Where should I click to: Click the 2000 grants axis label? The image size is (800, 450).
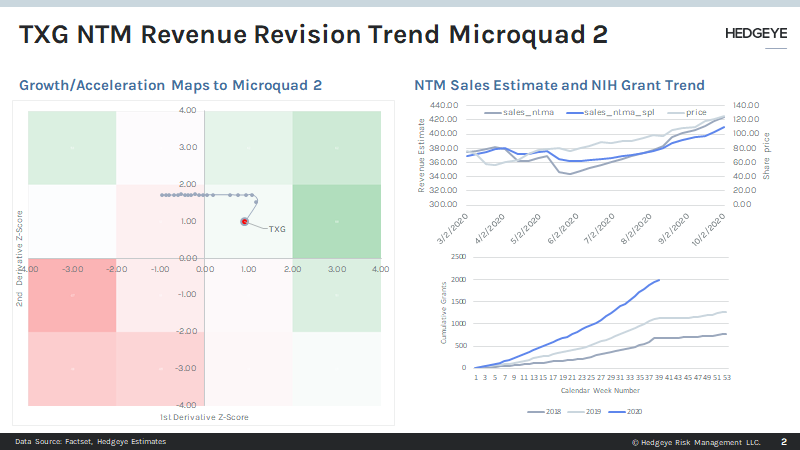[458, 280]
